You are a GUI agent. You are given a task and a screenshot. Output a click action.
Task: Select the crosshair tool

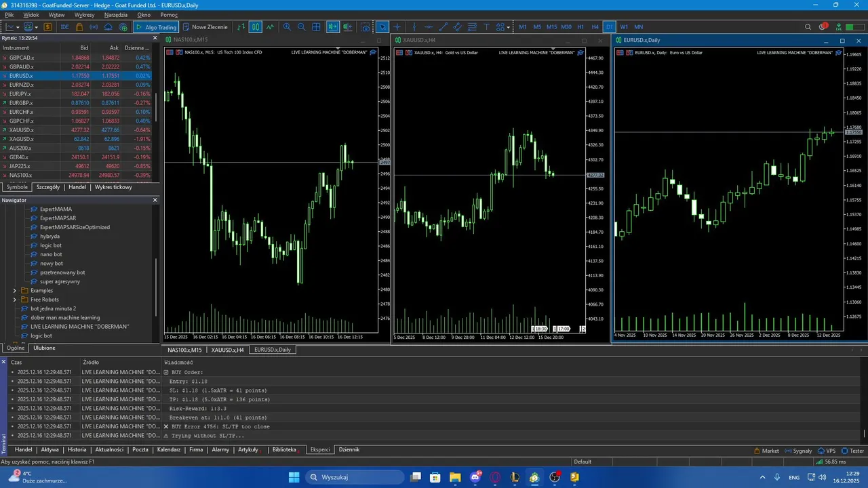coord(397,27)
